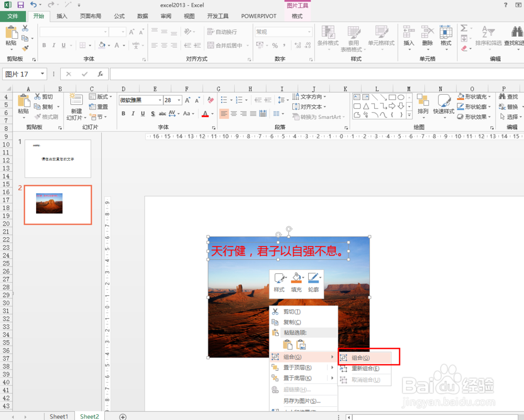Click 组合(G) in the highlighted submenu

click(x=359, y=357)
